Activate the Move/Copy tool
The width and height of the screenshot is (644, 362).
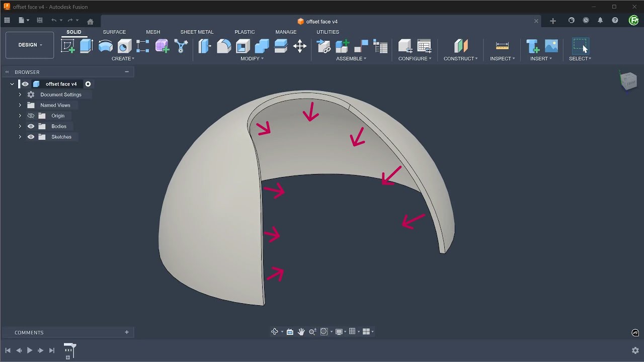[300, 46]
